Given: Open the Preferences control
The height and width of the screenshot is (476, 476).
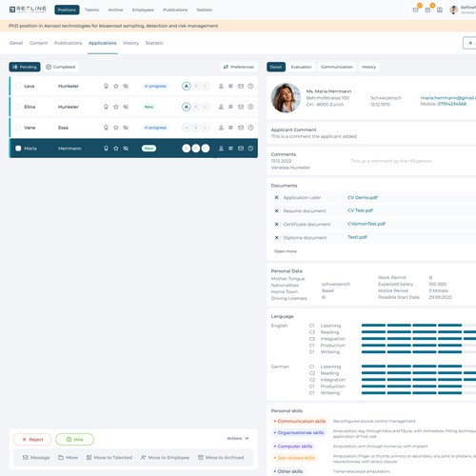Looking at the screenshot, I should (x=239, y=67).
